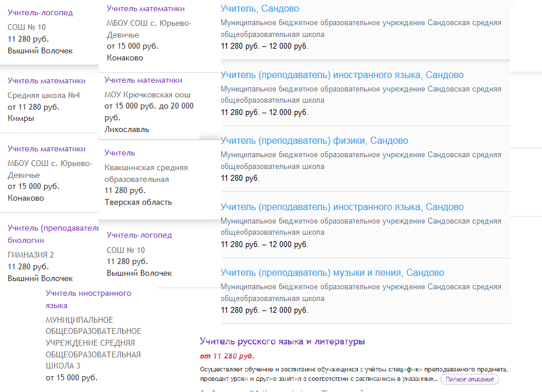Open the Учитель vacancy at Квакшинская средняя school

click(120, 153)
